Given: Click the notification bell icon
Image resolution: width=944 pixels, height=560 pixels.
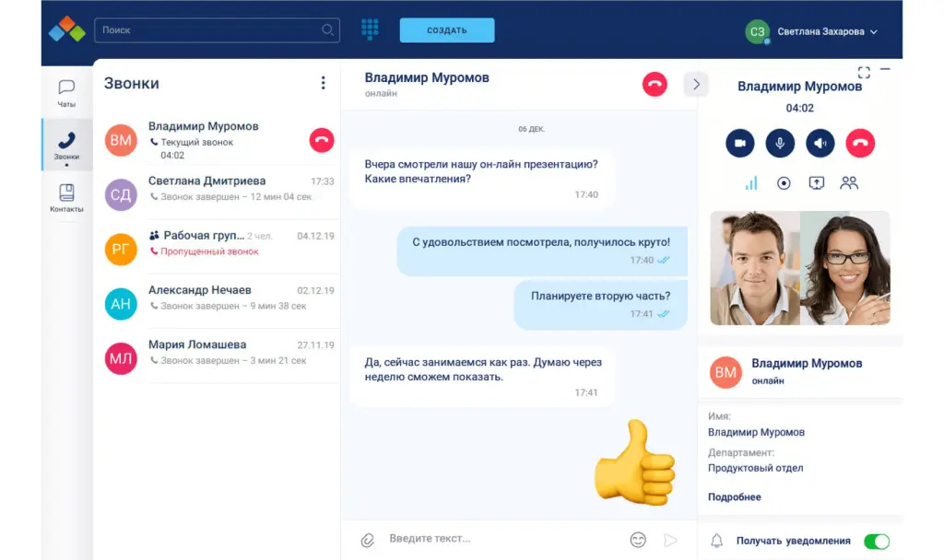Looking at the screenshot, I should pyautogui.click(x=716, y=541).
